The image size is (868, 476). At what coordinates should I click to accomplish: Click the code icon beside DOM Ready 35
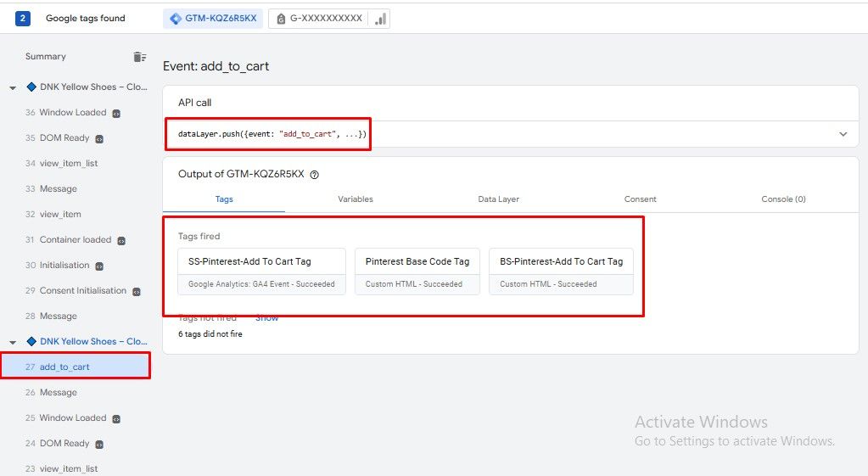coord(99,138)
